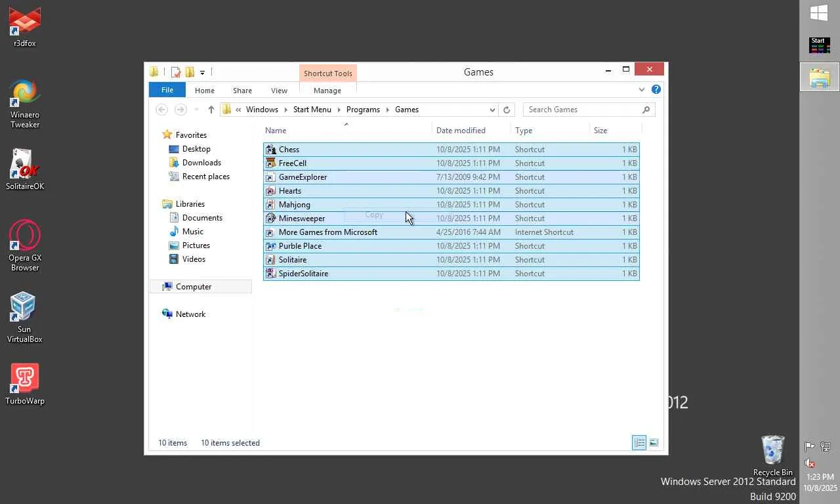Click the Forward navigation arrow
The width and height of the screenshot is (840, 504).
(x=180, y=110)
